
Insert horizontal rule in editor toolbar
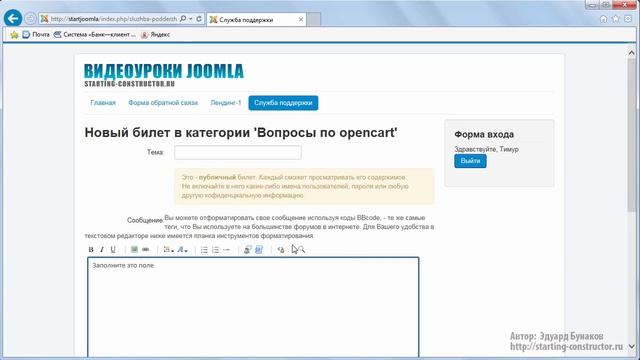pos(227,250)
